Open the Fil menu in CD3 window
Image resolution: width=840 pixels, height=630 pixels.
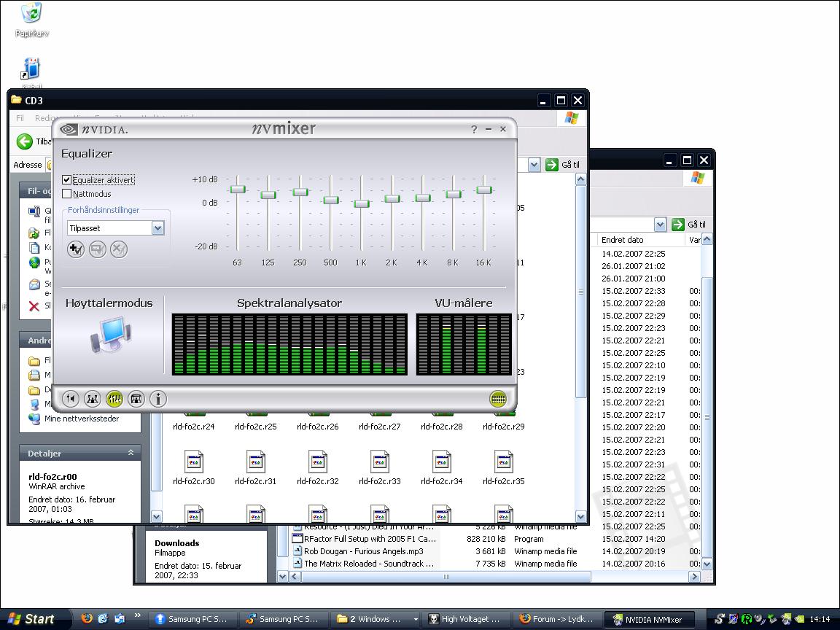(x=20, y=118)
